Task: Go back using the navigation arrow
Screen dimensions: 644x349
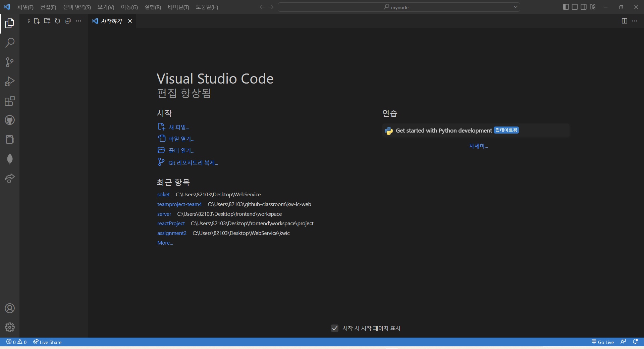Action: pyautogui.click(x=262, y=7)
